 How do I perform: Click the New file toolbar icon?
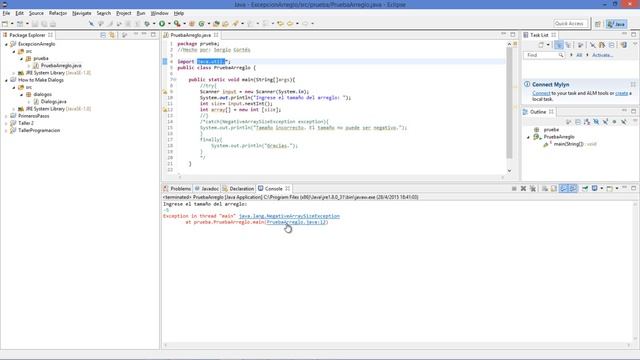point(5,24)
